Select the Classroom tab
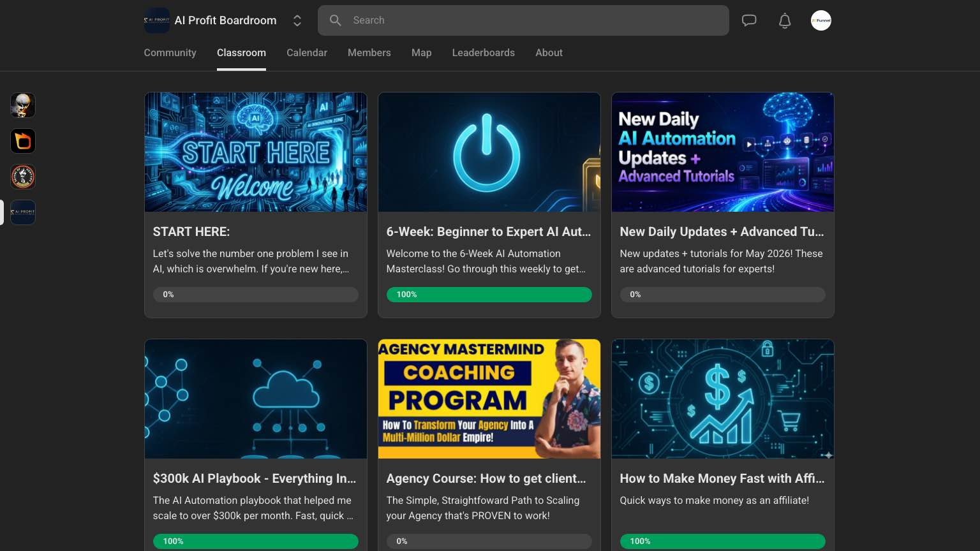This screenshot has width=980, height=551. pyautogui.click(x=241, y=53)
